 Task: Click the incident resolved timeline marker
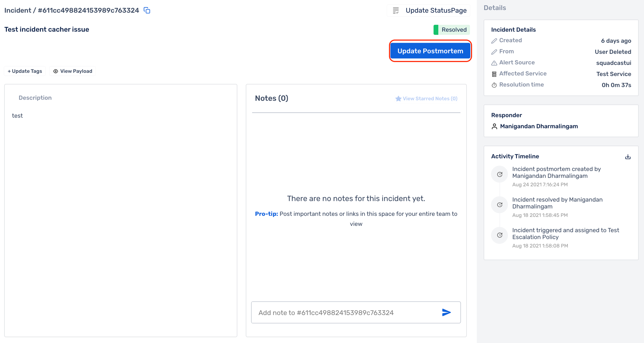499,205
